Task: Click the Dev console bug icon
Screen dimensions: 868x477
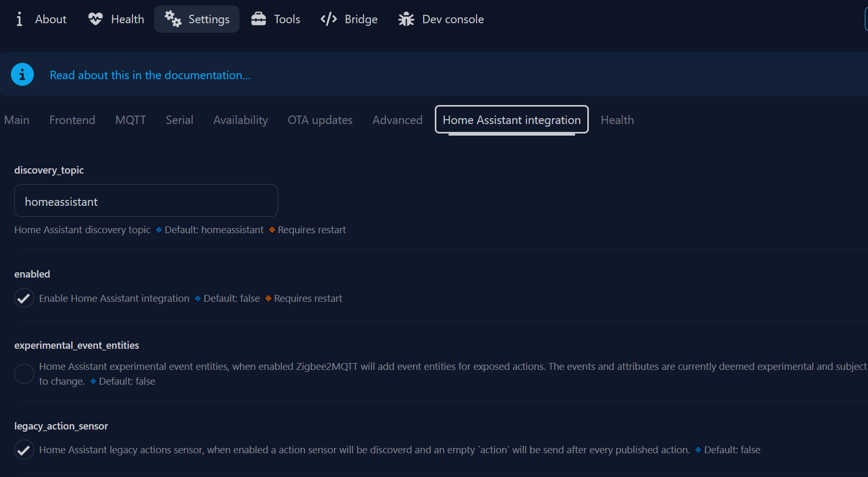Action: tap(406, 19)
